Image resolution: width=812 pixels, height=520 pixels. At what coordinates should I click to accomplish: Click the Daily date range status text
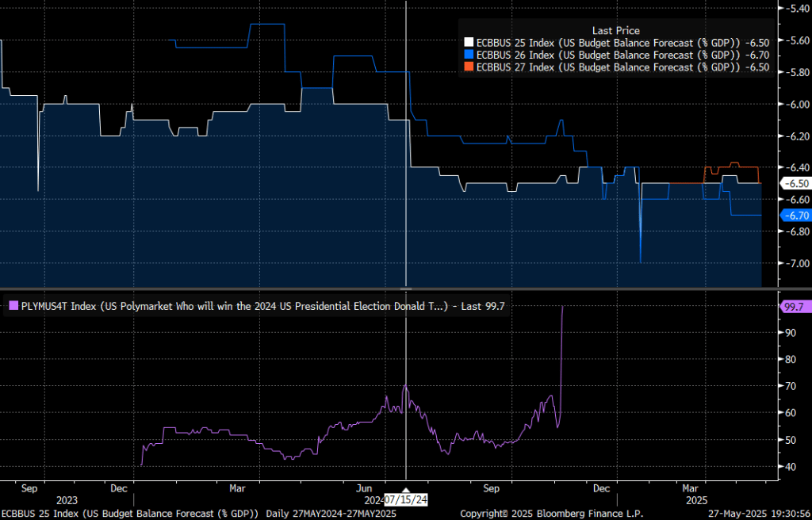333,513
